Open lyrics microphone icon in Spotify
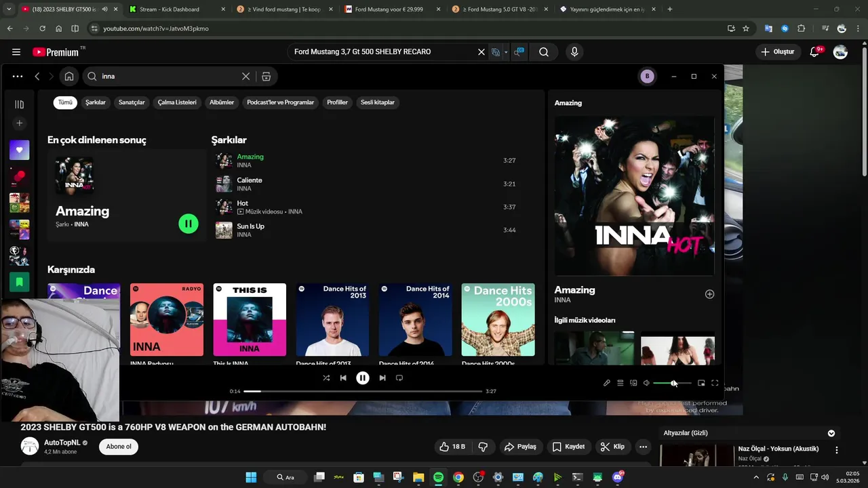The height and width of the screenshot is (488, 868). [607, 383]
